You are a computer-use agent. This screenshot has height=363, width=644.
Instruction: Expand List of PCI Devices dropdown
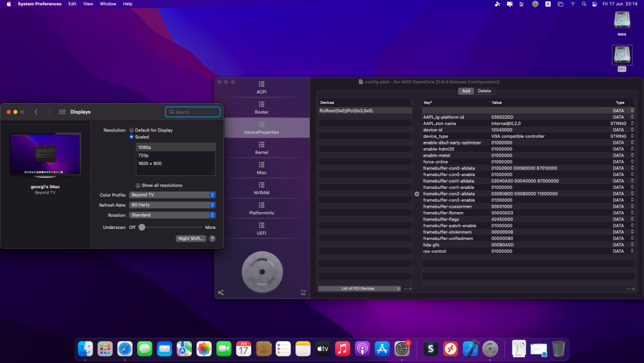point(359,289)
